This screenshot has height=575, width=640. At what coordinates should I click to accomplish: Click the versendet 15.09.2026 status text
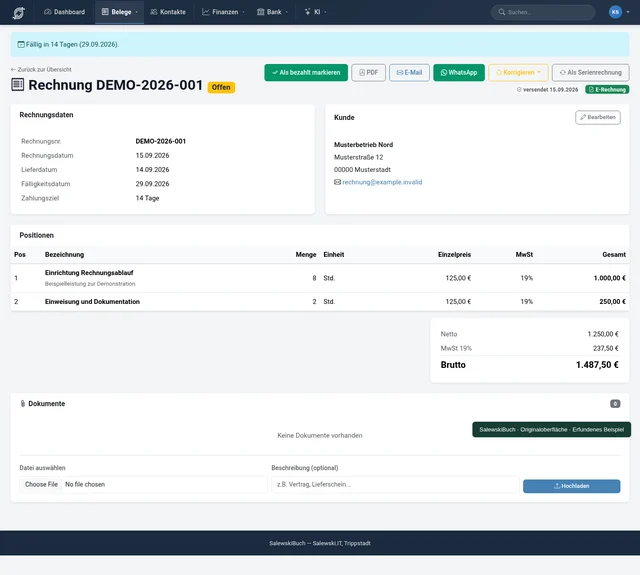[x=547, y=89]
